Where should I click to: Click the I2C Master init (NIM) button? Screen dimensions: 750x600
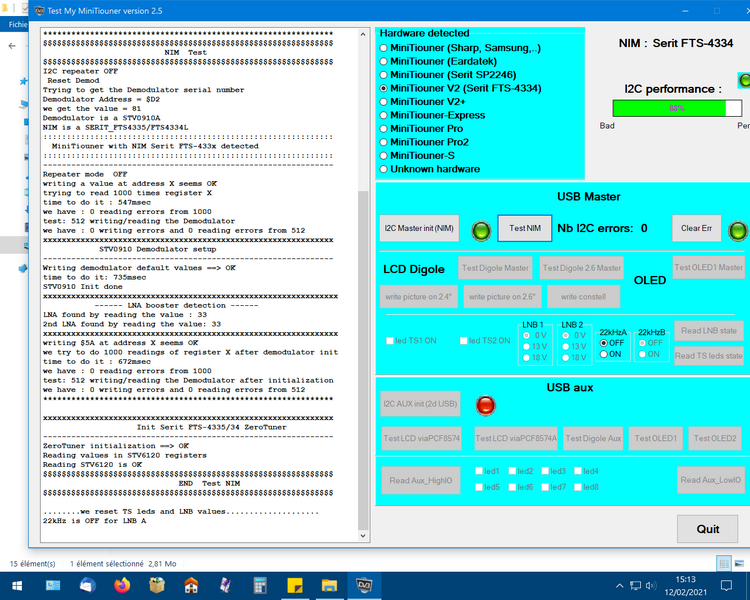click(x=419, y=228)
